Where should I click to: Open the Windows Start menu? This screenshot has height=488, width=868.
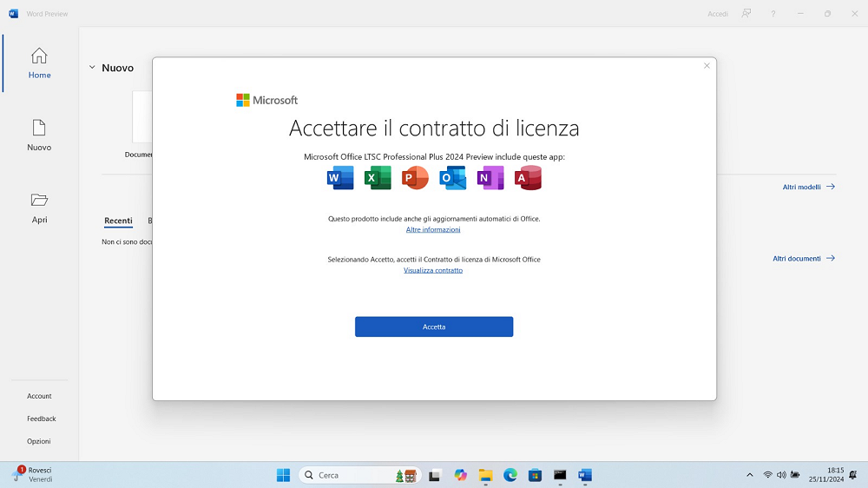coord(284,475)
